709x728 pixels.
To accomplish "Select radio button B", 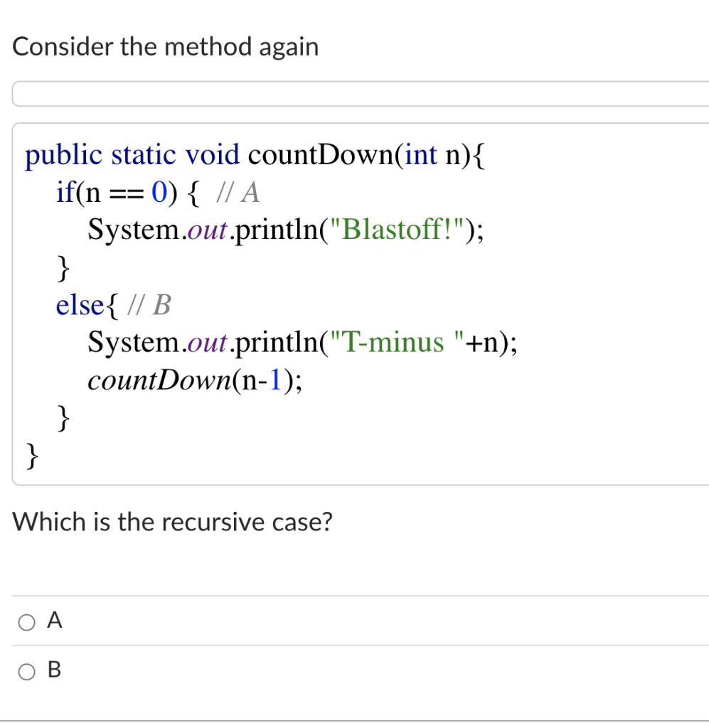I will 26,670.
